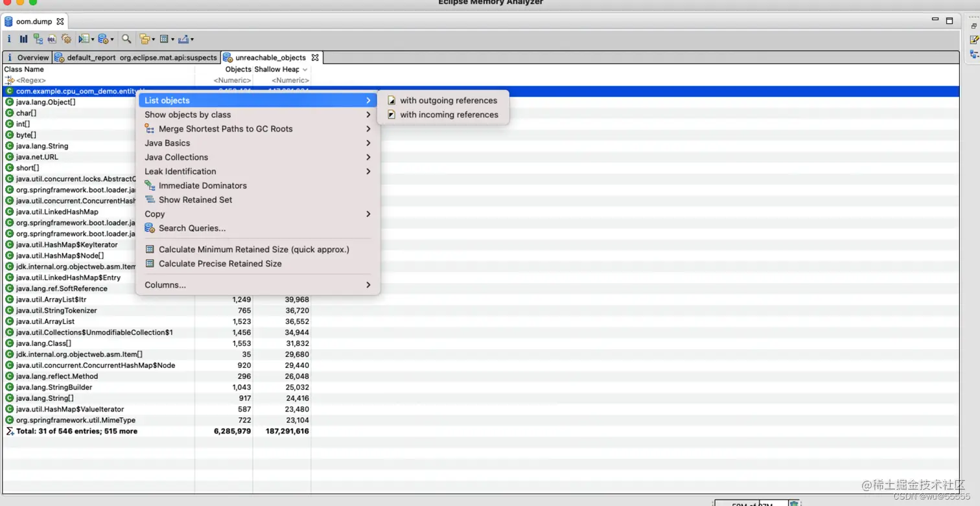Click the Objects numeric filter field
980x506 pixels.
pos(224,80)
